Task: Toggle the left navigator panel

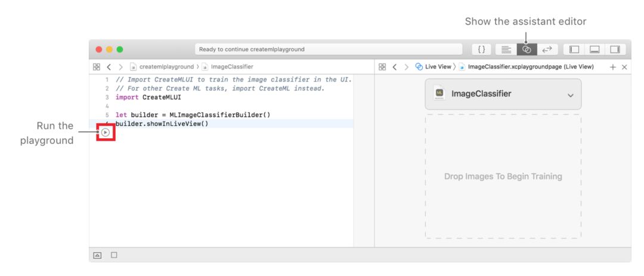Action: [574, 49]
